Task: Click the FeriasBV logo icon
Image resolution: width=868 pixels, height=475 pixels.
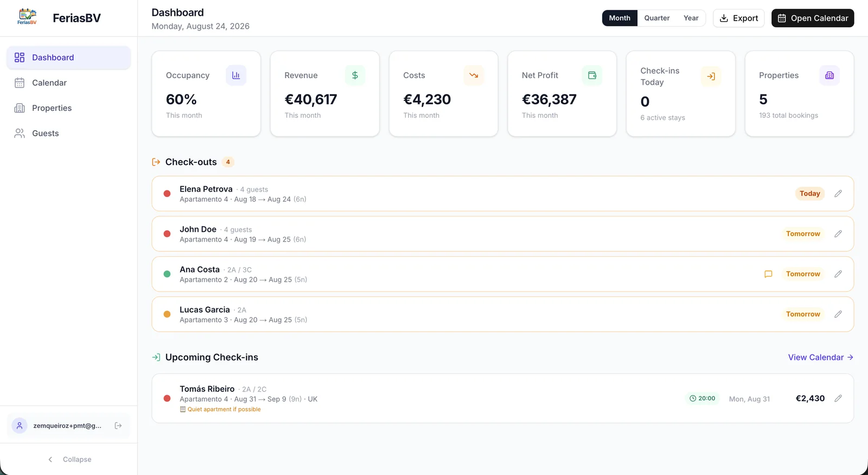Action: tap(27, 17)
